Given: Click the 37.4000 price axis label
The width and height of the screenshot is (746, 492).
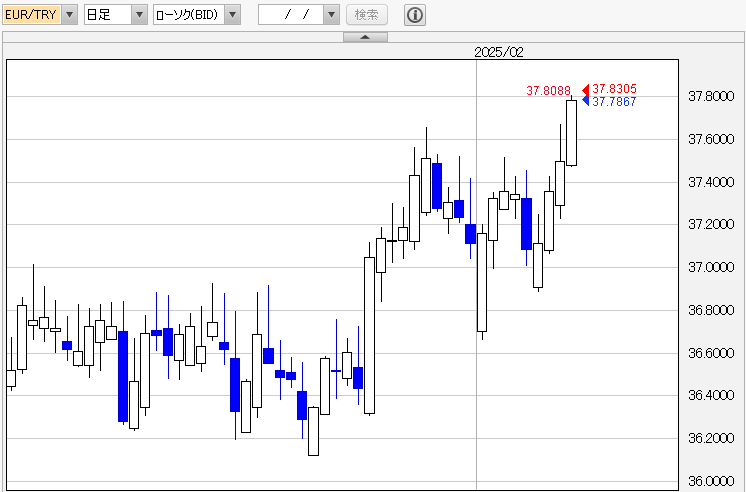Looking at the screenshot, I should 711,182.
